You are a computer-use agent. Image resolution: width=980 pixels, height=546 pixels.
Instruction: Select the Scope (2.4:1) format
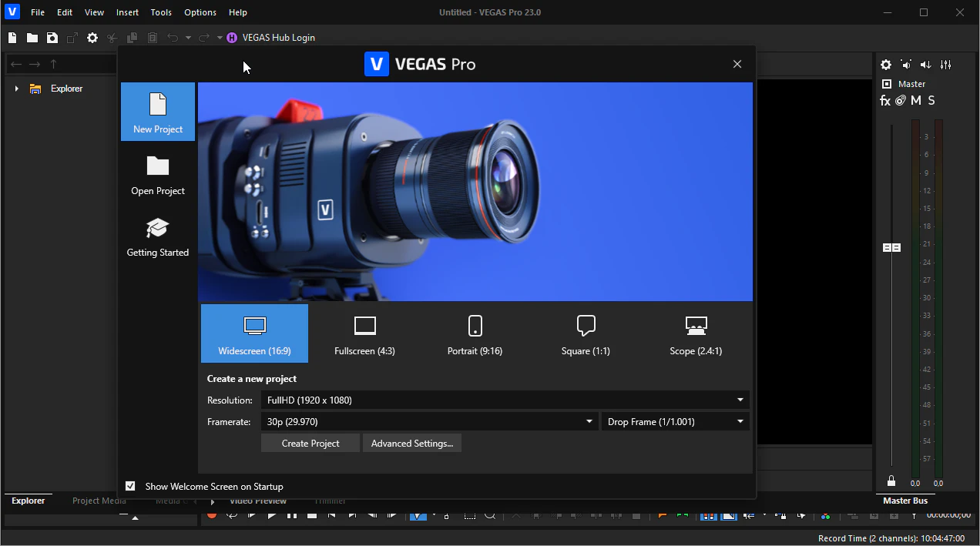[x=696, y=333]
